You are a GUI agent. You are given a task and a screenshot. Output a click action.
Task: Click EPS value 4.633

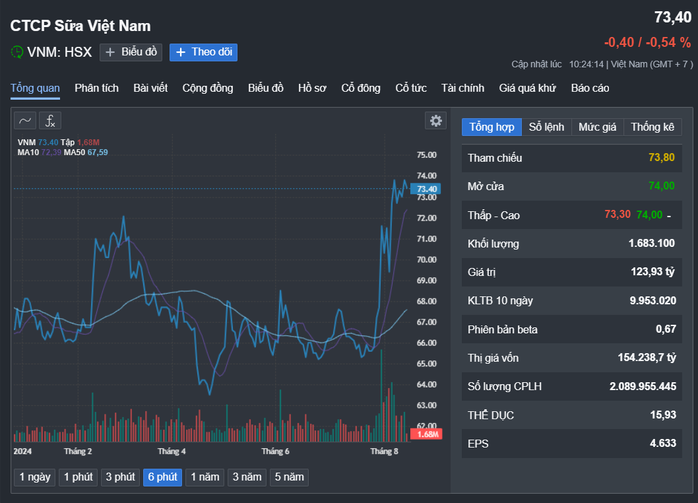[663, 443]
